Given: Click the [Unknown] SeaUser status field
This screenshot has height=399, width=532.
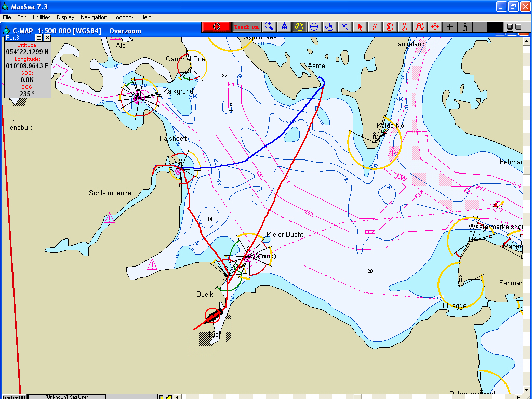Looking at the screenshot, I should tap(67, 396).
